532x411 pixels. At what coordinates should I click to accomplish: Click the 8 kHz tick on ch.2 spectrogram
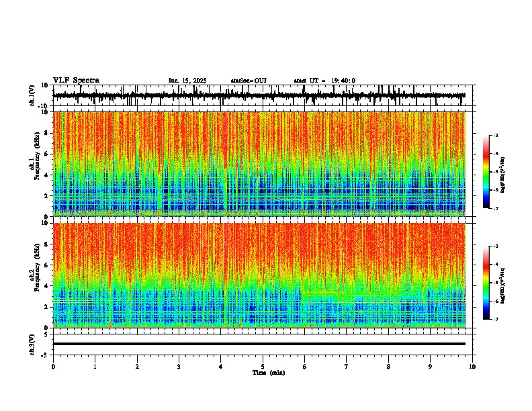46,244
